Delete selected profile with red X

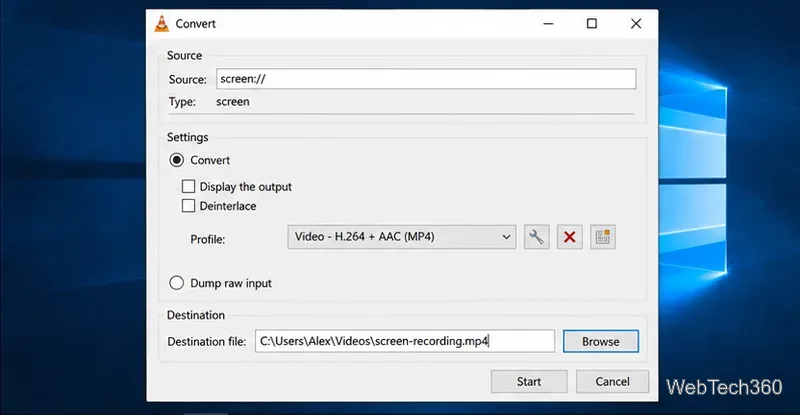569,237
